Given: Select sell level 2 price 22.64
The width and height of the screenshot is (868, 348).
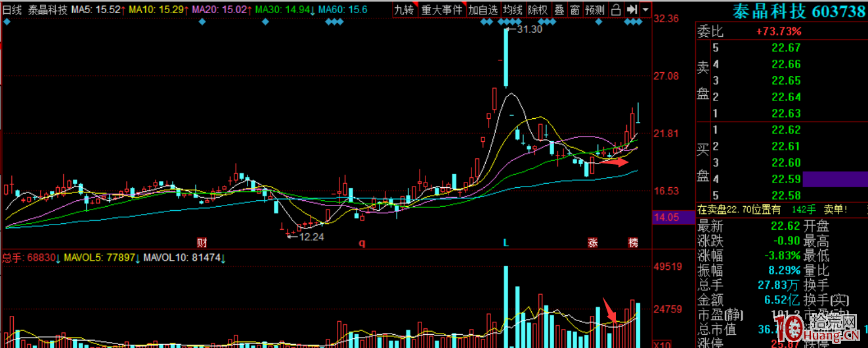Looking at the screenshot, I should point(786,97).
